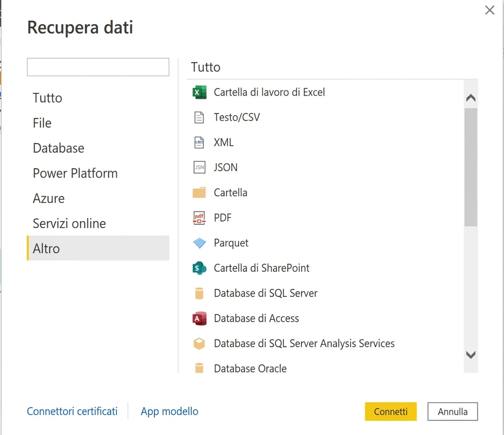Select Database di SQL Server entry
The image size is (504, 435).
tap(266, 293)
